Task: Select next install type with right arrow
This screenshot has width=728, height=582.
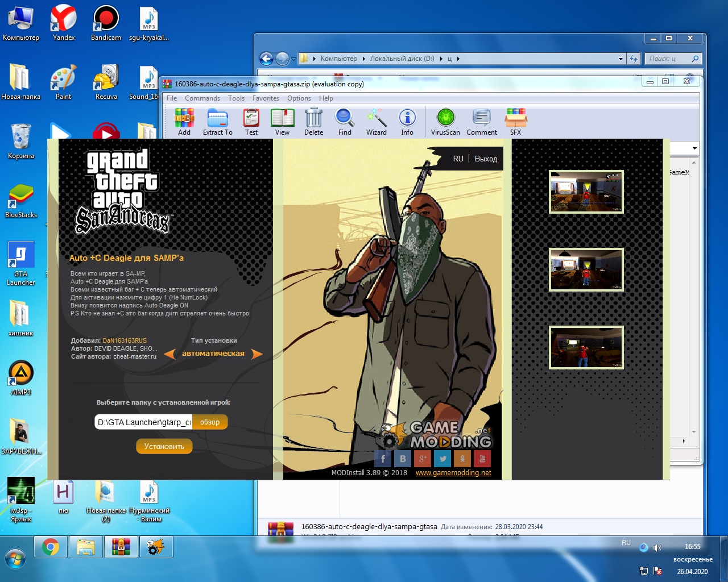Action: click(x=257, y=354)
